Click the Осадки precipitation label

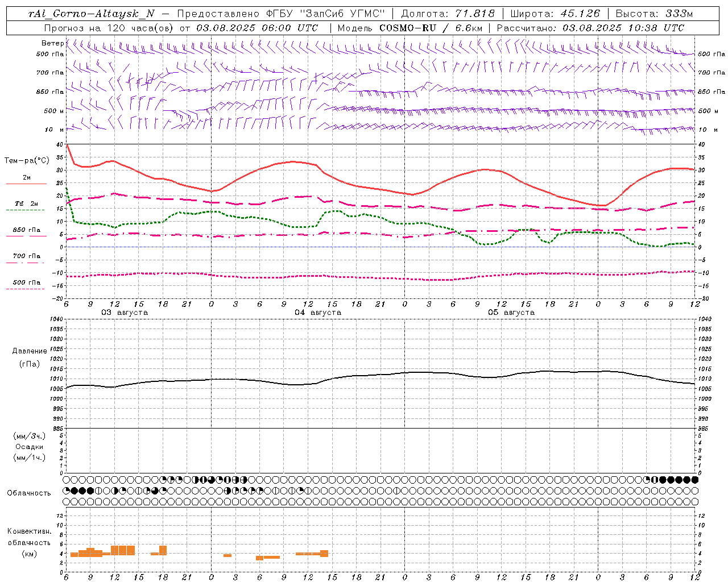30,447
